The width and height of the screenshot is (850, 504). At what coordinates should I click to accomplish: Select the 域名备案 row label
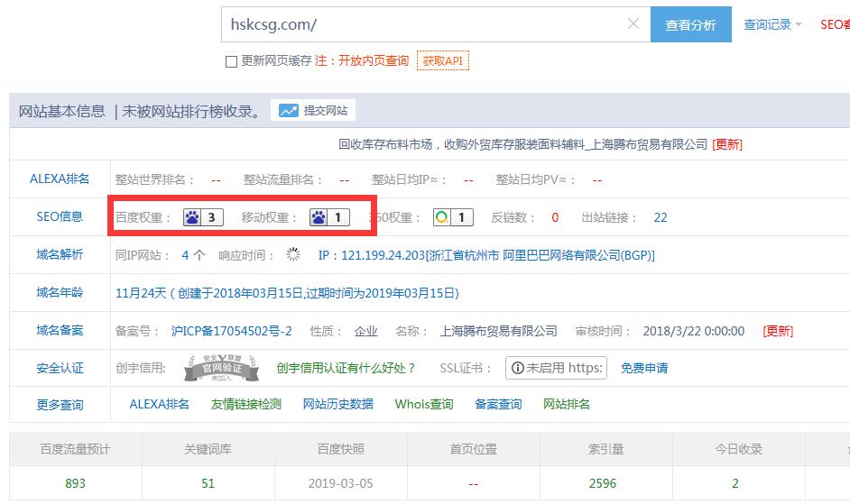click(x=60, y=331)
